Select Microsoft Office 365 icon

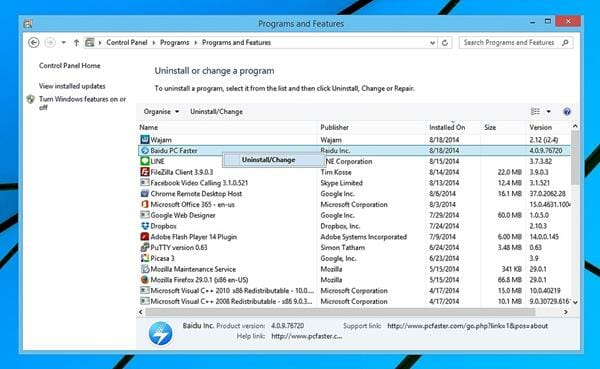(145, 204)
